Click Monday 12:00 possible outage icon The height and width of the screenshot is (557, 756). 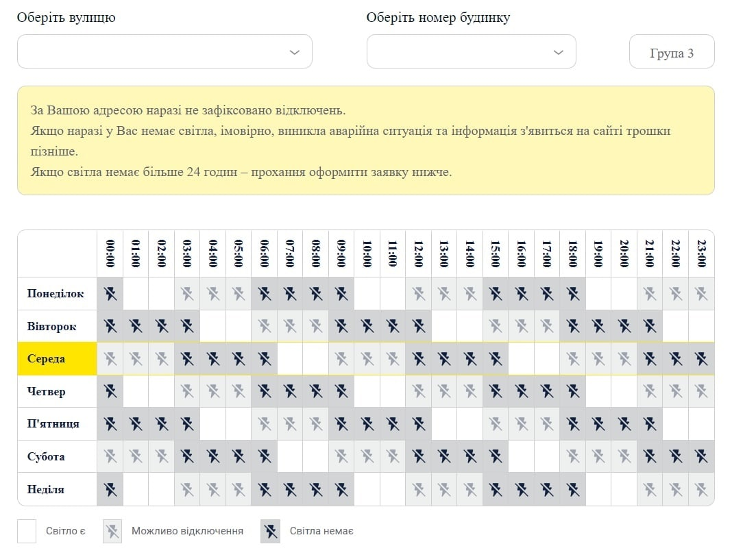419,294
